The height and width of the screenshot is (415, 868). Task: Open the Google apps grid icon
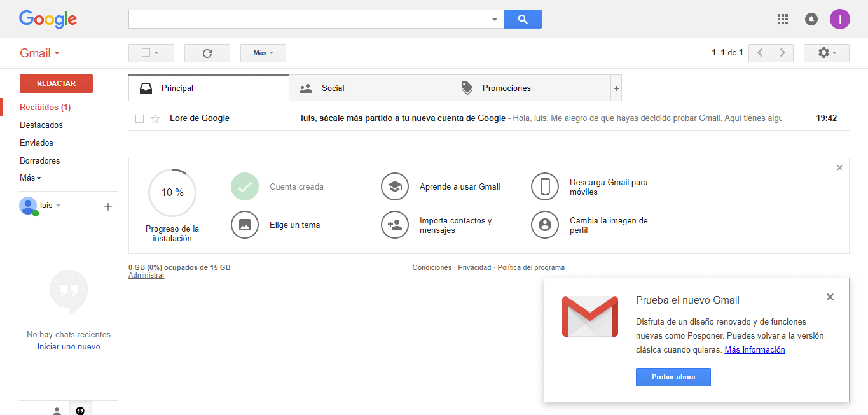click(x=783, y=19)
